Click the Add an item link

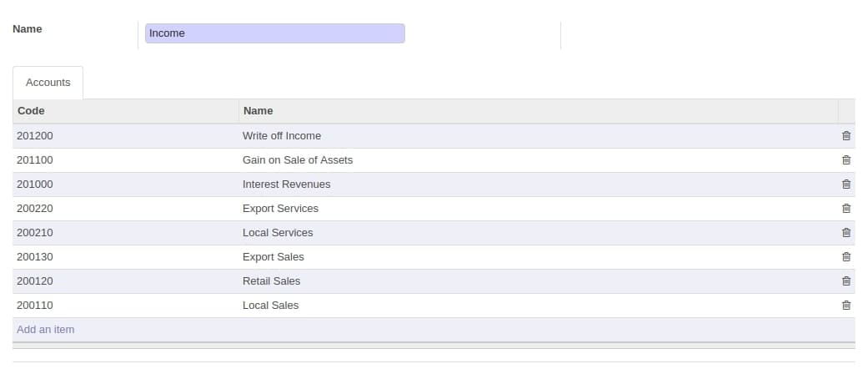click(45, 330)
